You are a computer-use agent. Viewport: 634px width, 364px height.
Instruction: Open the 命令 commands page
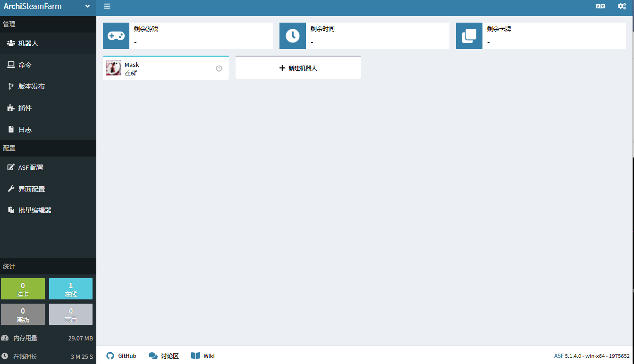(48, 65)
